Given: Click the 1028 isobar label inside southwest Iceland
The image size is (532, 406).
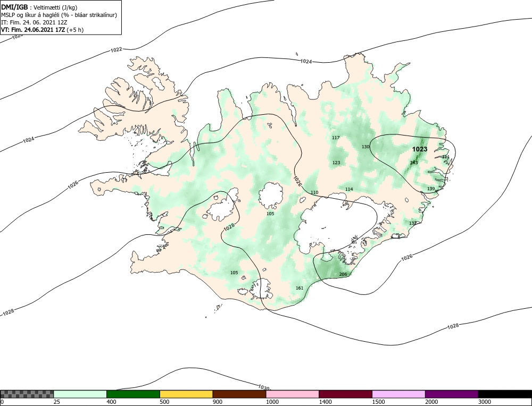Looking at the screenshot, I should (x=229, y=227).
